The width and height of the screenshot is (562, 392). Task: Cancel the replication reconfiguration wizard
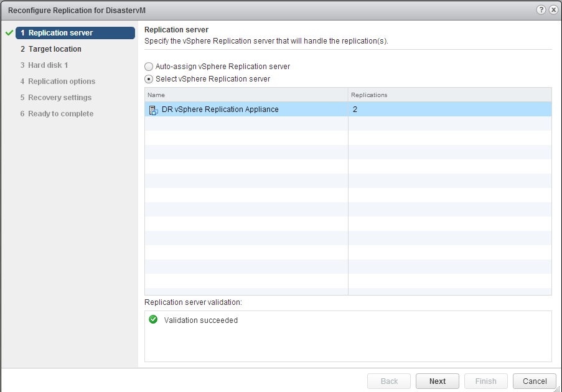tap(534, 381)
